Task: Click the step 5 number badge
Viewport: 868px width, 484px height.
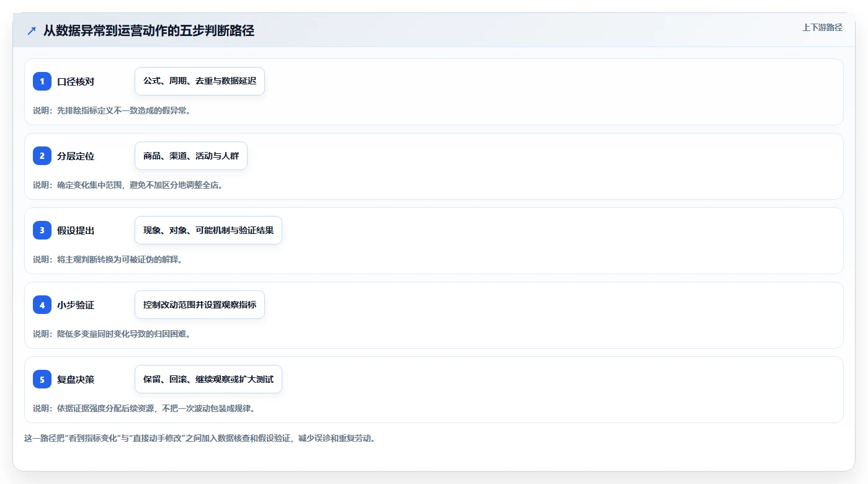Action: [x=42, y=379]
